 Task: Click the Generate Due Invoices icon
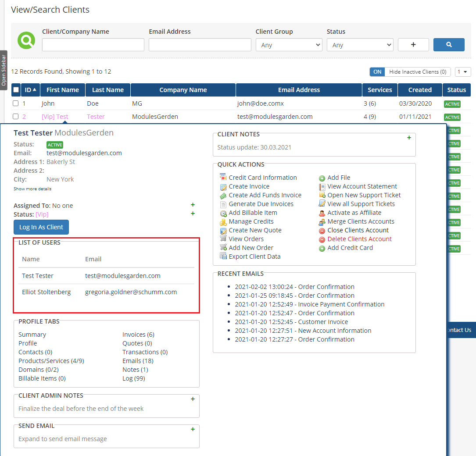click(223, 204)
